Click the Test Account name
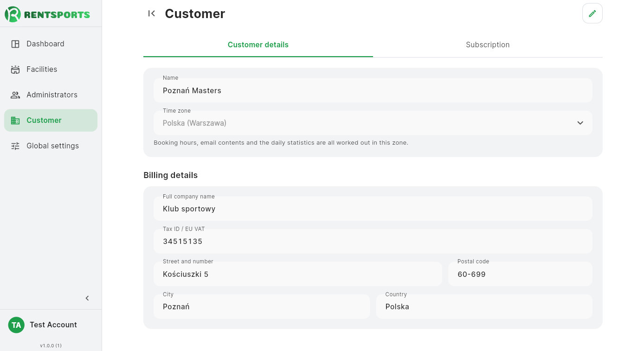 point(53,325)
